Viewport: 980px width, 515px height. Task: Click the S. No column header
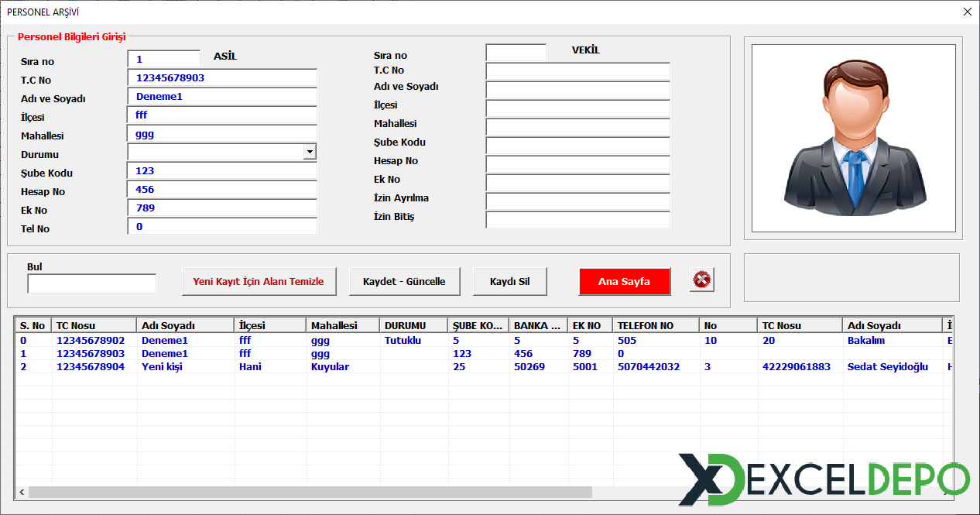(x=33, y=325)
